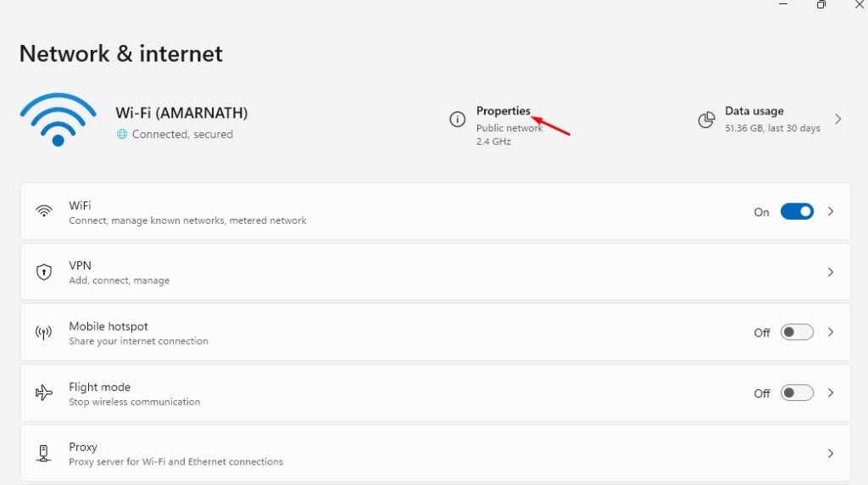Open the Properties link
Image resolution: width=868 pixels, height=485 pixels.
pos(504,111)
